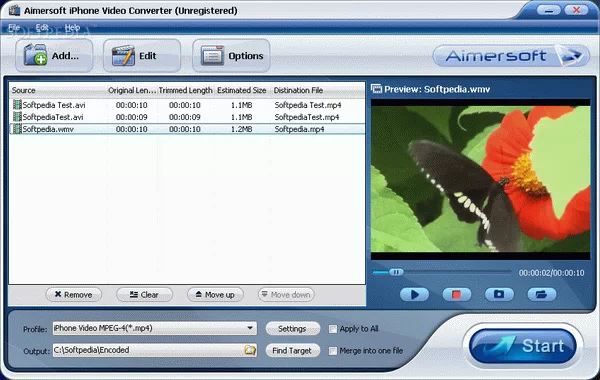The image size is (600, 380).
Task: Click the 00:00:09 original length cell
Action: pyautogui.click(x=132, y=117)
